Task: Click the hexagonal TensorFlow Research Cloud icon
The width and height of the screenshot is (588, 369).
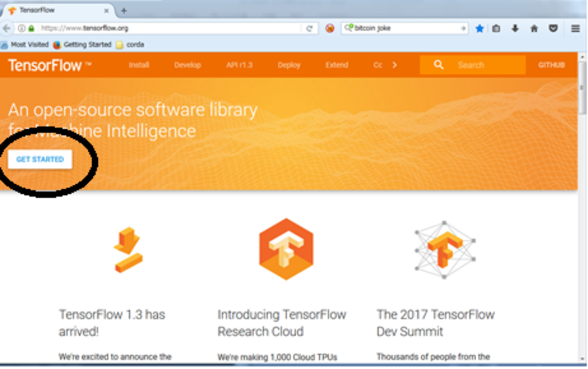Action: [286, 249]
